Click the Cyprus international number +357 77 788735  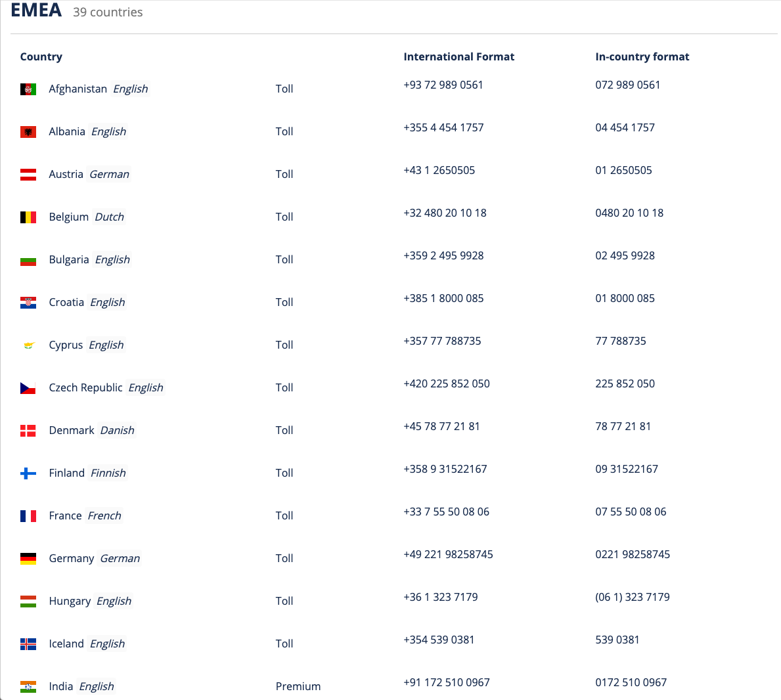pos(442,341)
